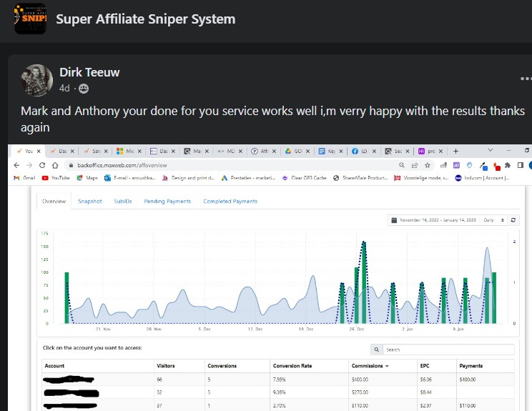Sort table by the Conversions column
This screenshot has width=532, height=411.
(222, 366)
